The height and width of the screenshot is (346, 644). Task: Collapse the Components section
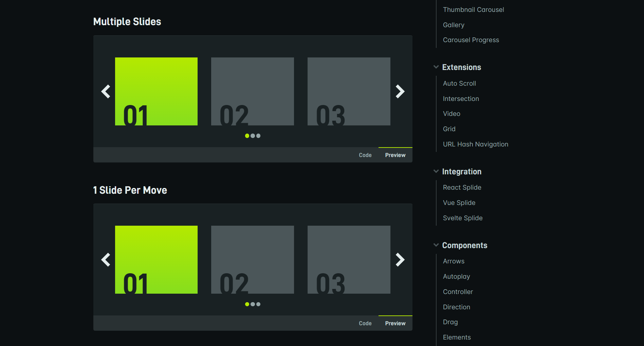pyautogui.click(x=436, y=245)
